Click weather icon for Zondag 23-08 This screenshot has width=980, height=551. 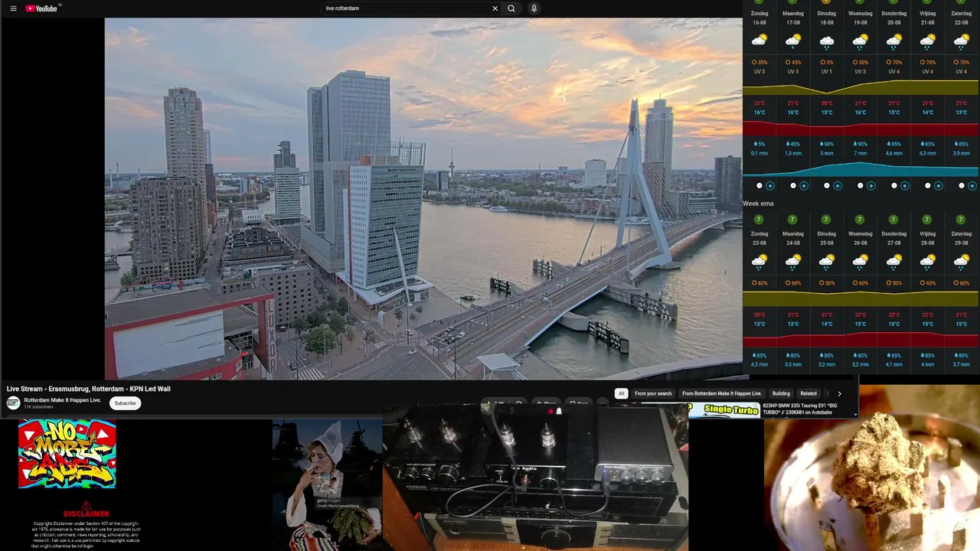tap(759, 262)
